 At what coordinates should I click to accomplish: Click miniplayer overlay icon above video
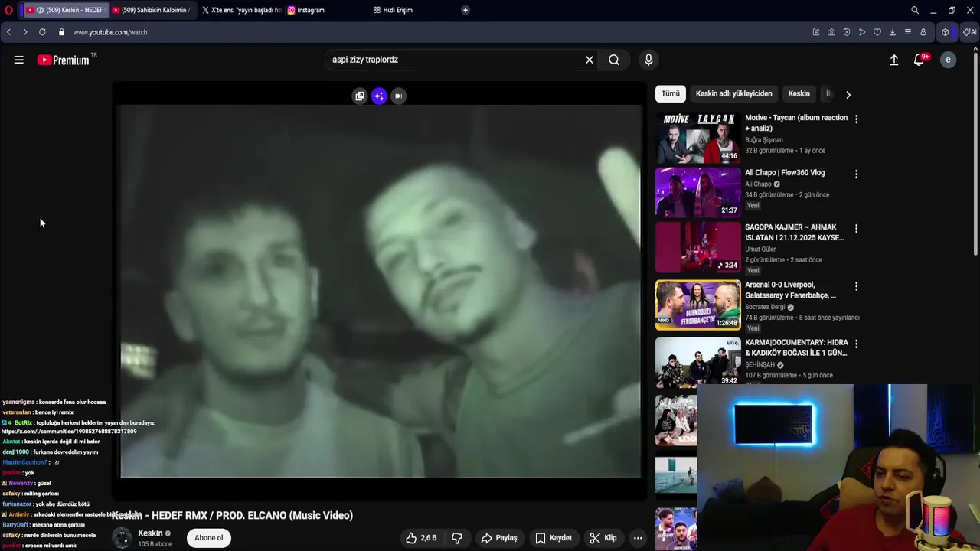(360, 96)
